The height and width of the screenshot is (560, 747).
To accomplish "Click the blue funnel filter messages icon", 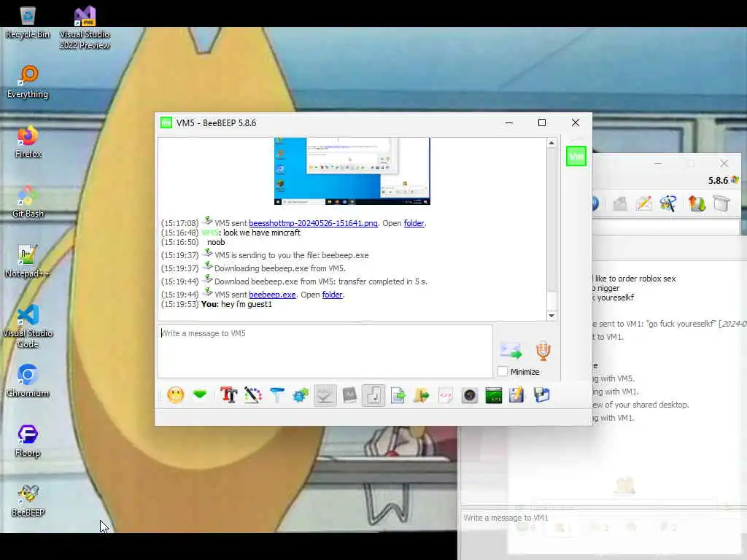I will [x=276, y=395].
